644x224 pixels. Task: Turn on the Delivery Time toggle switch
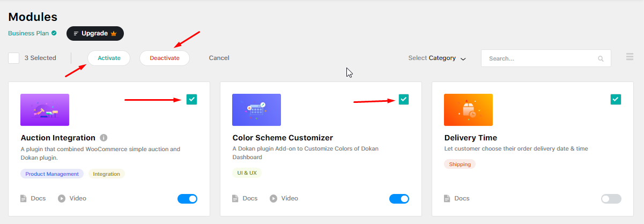[611, 199]
